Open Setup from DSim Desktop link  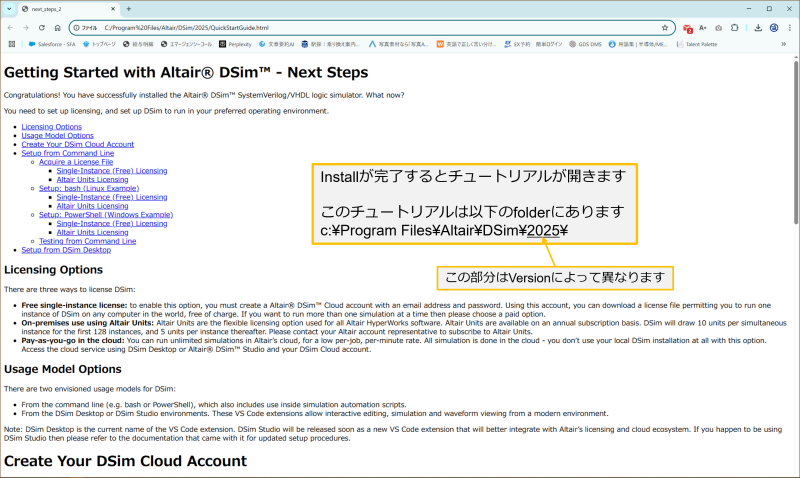click(66, 250)
